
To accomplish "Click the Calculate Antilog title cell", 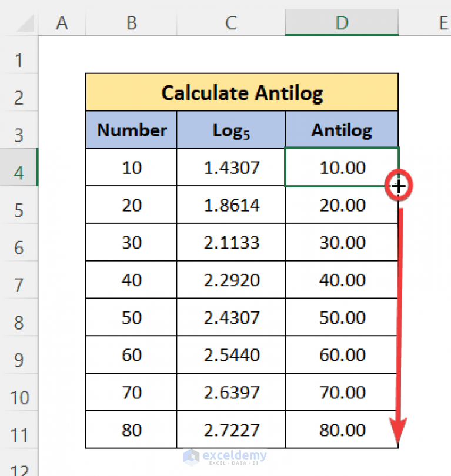I will (242, 92).
